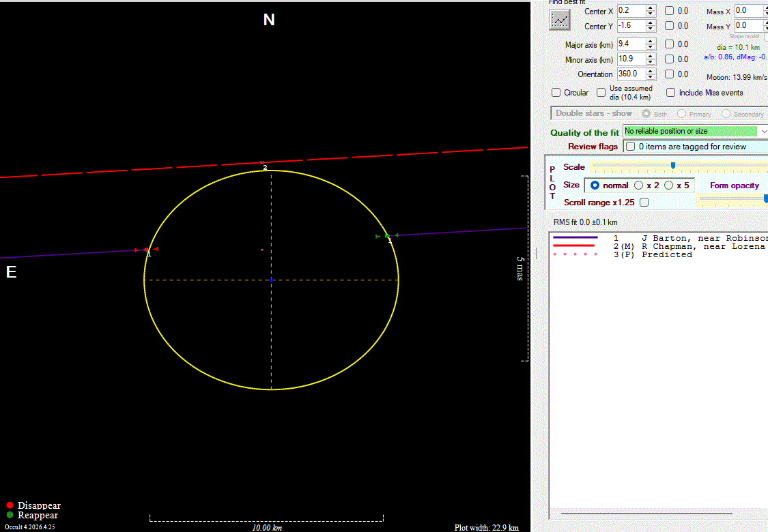The height and width of the screenshot is (532, 768).
Task: Tick the checkbox next to Center X
Action: 669,11
